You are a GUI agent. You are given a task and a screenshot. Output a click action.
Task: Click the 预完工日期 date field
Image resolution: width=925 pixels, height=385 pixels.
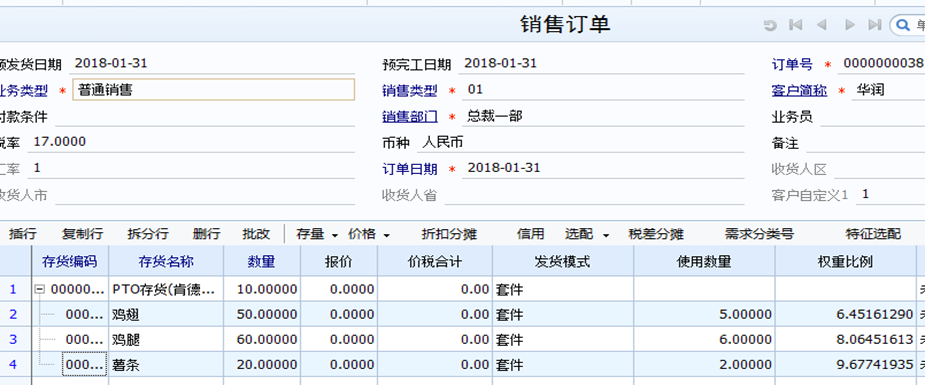pyautogui.click(x=601, y=63)
